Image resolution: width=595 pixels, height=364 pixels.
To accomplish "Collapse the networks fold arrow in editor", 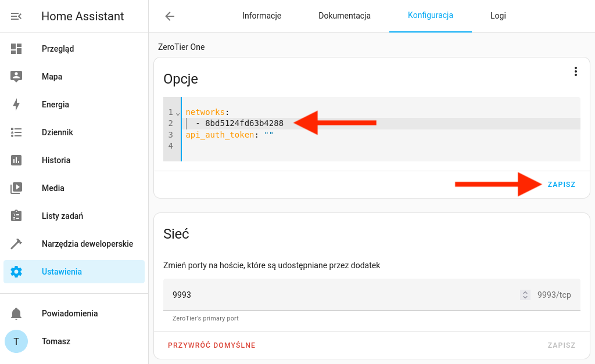I will [x=178, y=113].
